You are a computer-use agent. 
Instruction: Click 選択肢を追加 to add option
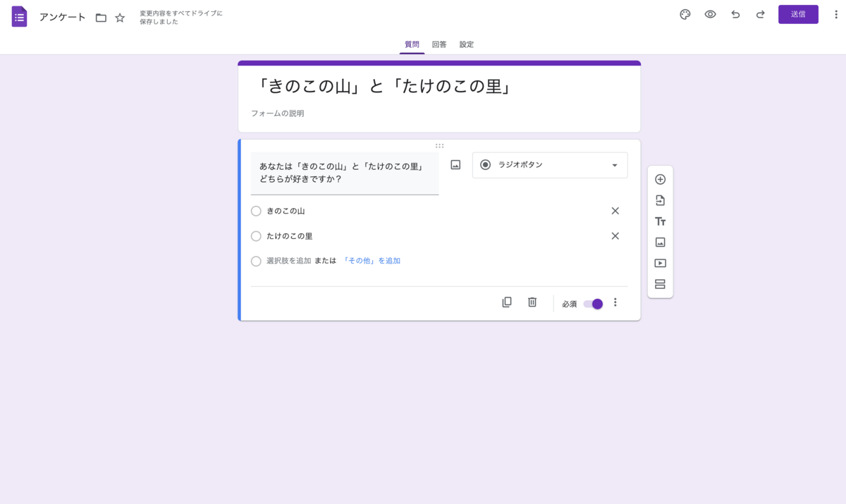click(289, 261)
